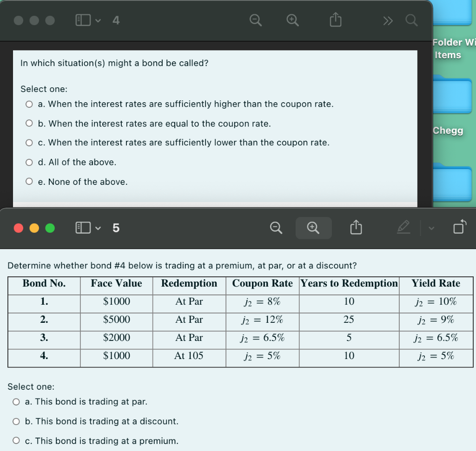
Task: Zoom out in the window 4 Preview toolbar
Action: [x=256, y=20]
